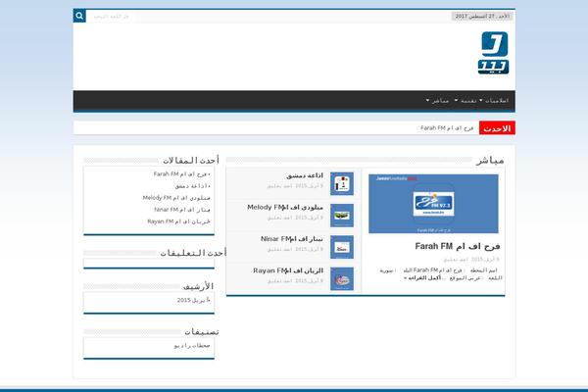Click the مباشر section heading
588x392 pixels.
click(x=490, y=161)
